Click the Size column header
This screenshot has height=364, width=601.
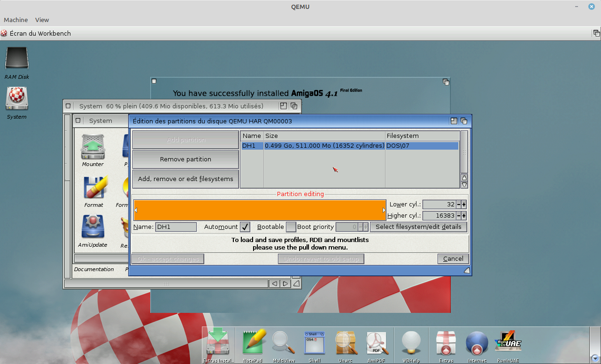click(x=324, y=136)
